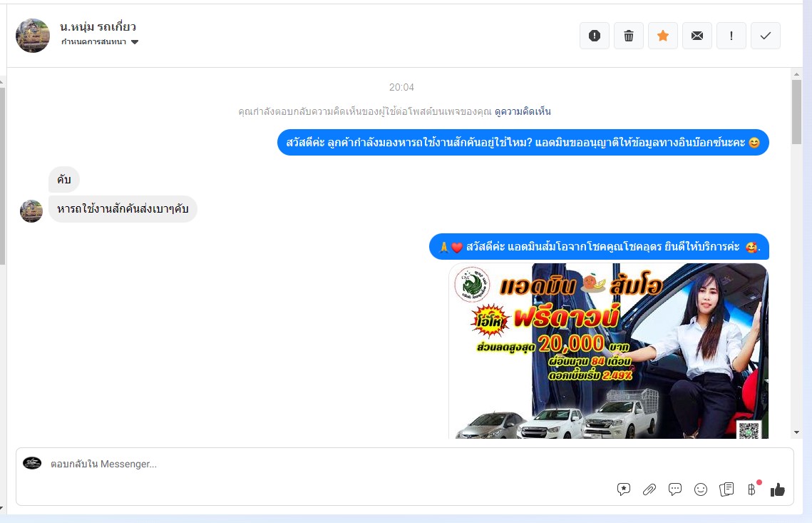Open the กำหนดการสนทนา assign conversation menu
The height and width of the screenshot is (523, 812).
(94, 42)
